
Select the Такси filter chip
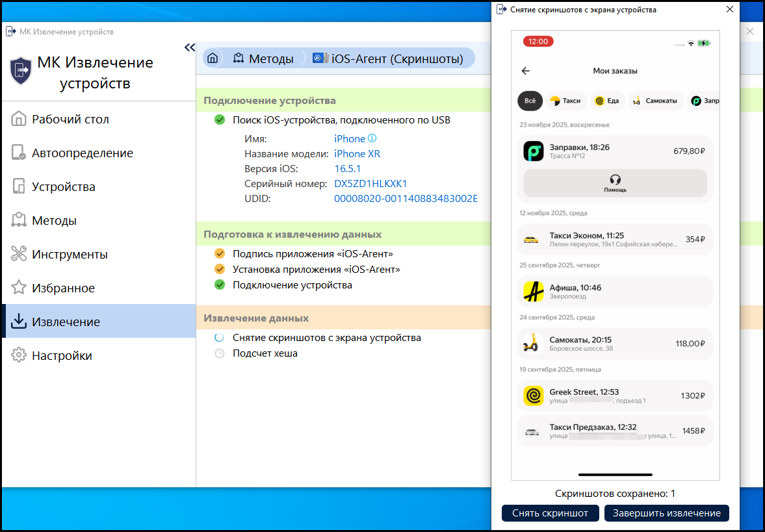(x=565, y=101)
